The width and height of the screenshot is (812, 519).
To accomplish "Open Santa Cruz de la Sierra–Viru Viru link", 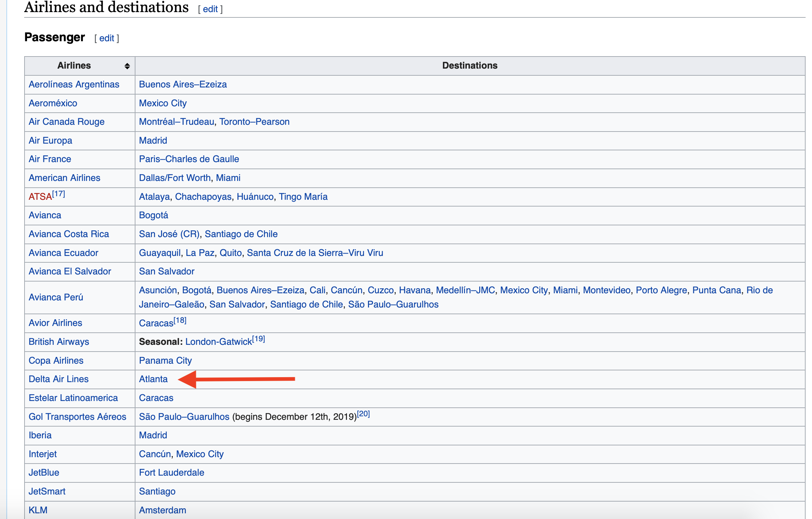I will [315, 253].
